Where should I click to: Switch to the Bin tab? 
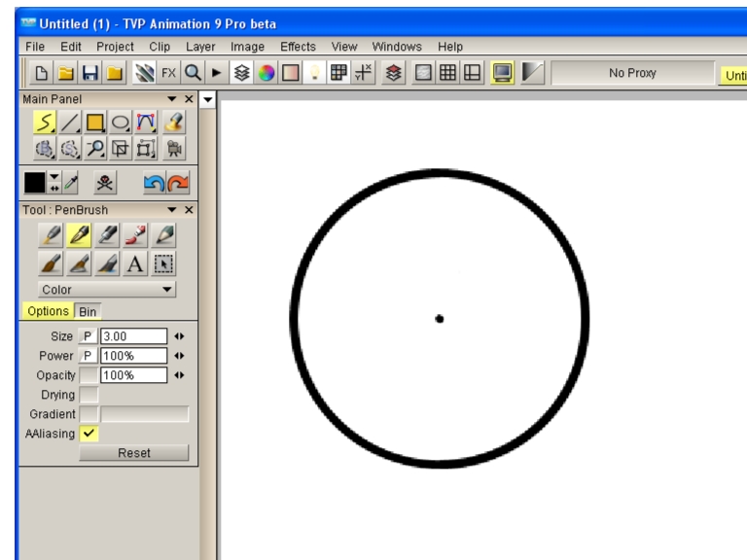click(88, 311)
